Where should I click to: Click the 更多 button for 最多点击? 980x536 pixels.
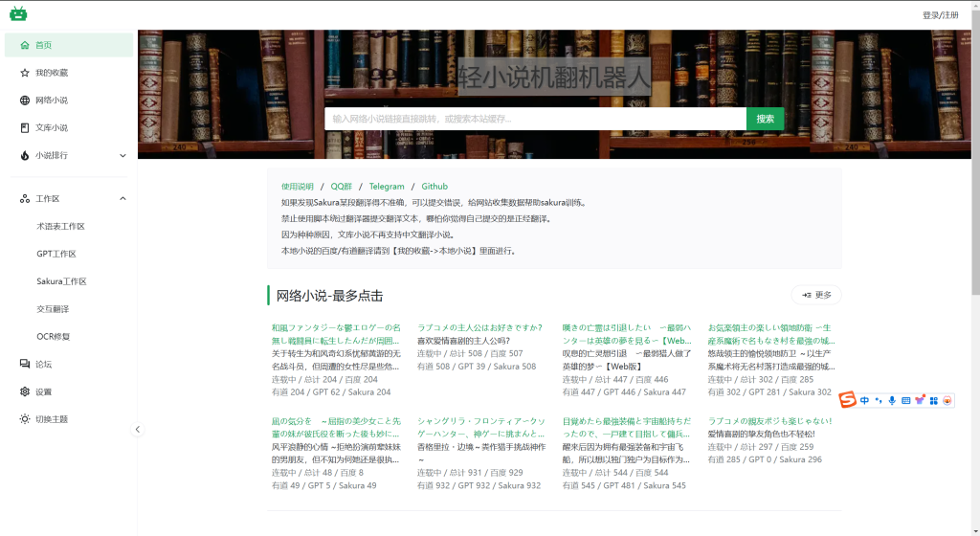[x=816, y=295]
